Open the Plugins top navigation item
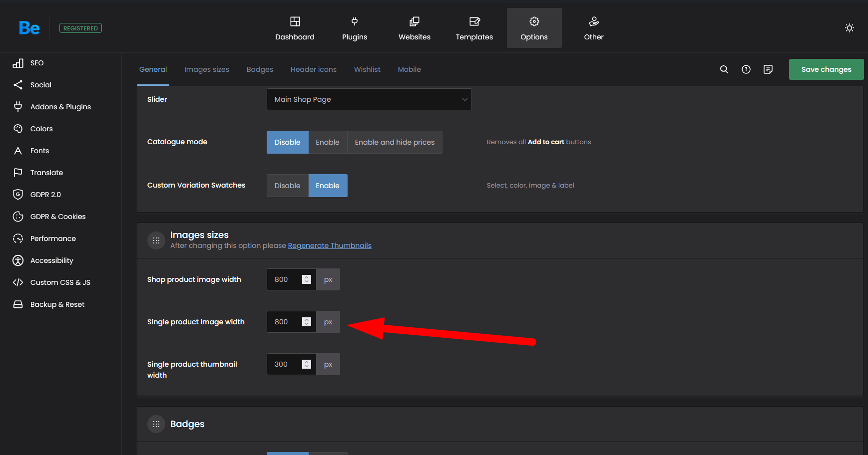 click(354, 28)
